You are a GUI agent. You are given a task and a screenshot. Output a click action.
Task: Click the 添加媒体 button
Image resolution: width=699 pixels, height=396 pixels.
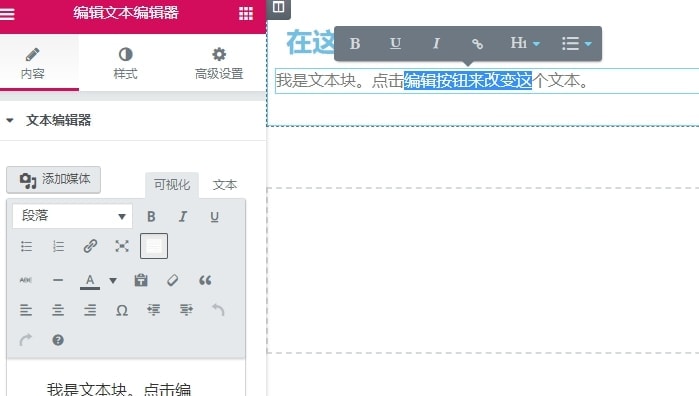click(53, 180)
